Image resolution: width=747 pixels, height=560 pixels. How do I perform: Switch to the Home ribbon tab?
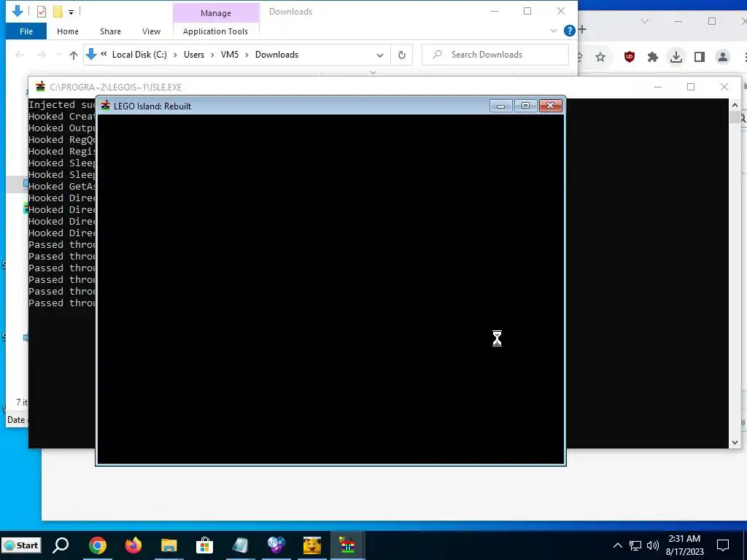68,31
